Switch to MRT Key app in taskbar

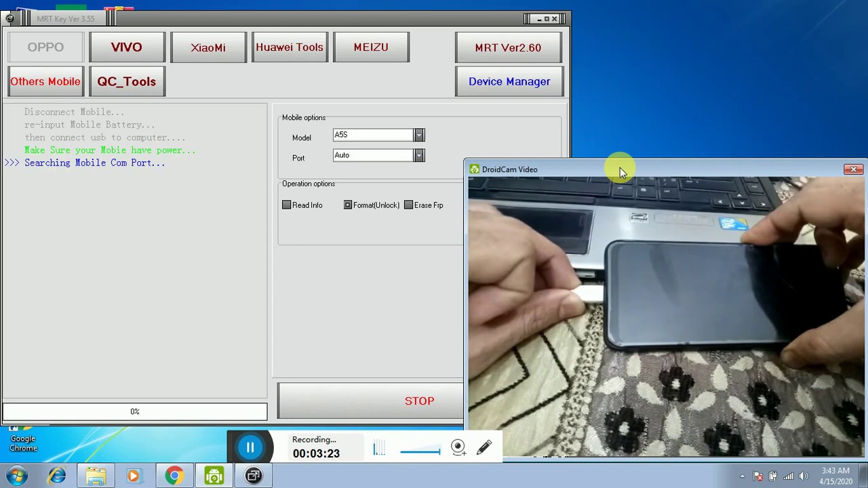click(x=254, y=476)
